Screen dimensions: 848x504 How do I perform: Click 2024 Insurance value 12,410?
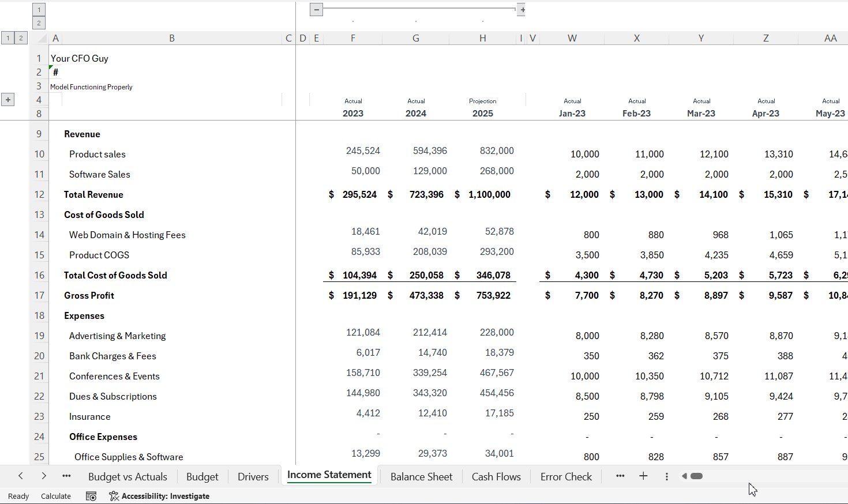pos(433,413)
